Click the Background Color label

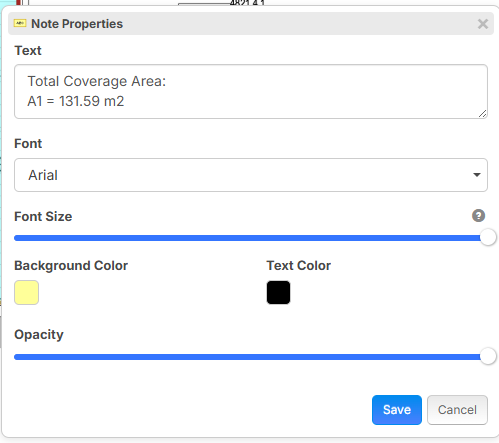71,266
